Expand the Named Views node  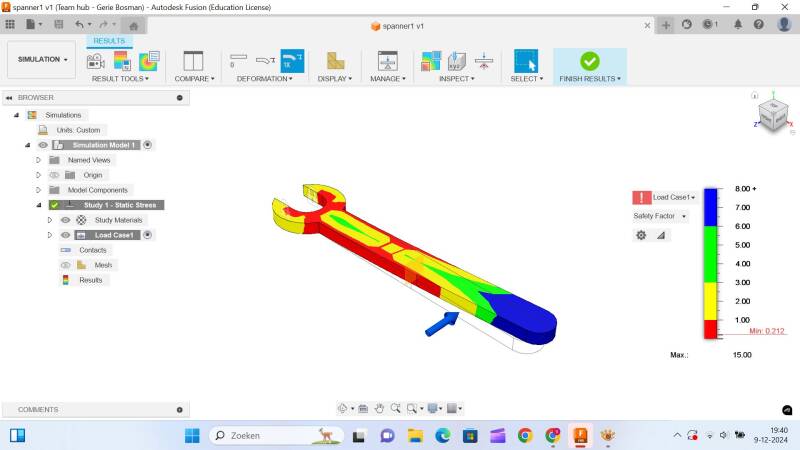pos(38,160)
